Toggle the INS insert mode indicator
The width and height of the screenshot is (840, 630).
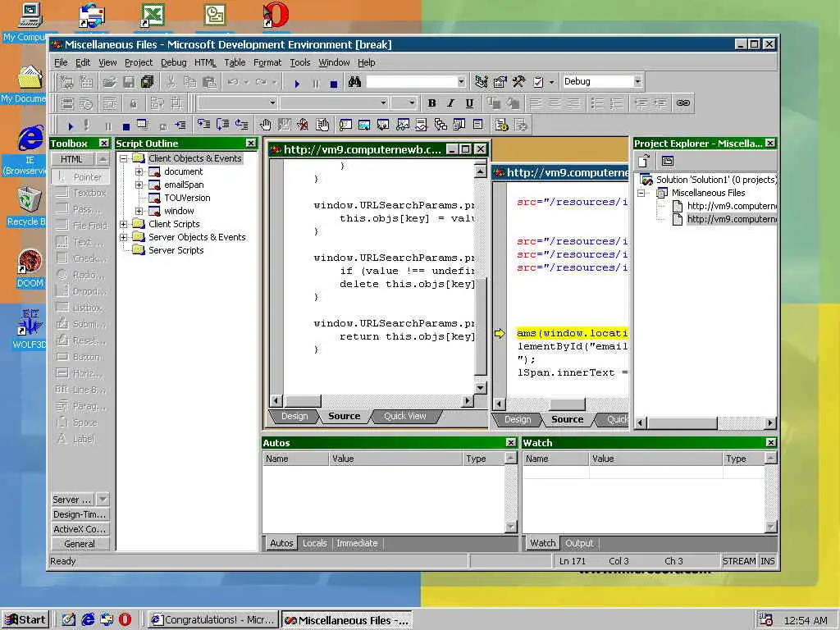pyautogui.click(x=768, y=561)
